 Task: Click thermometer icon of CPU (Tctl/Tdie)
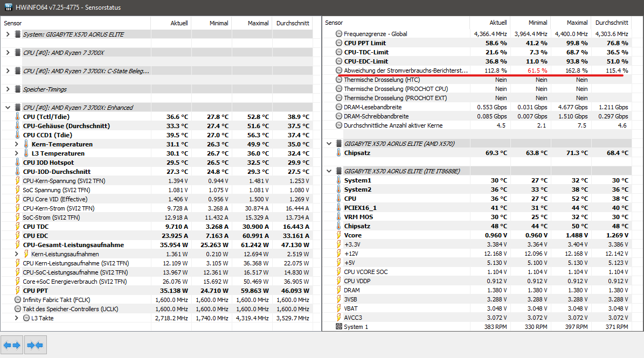[18, 116]
